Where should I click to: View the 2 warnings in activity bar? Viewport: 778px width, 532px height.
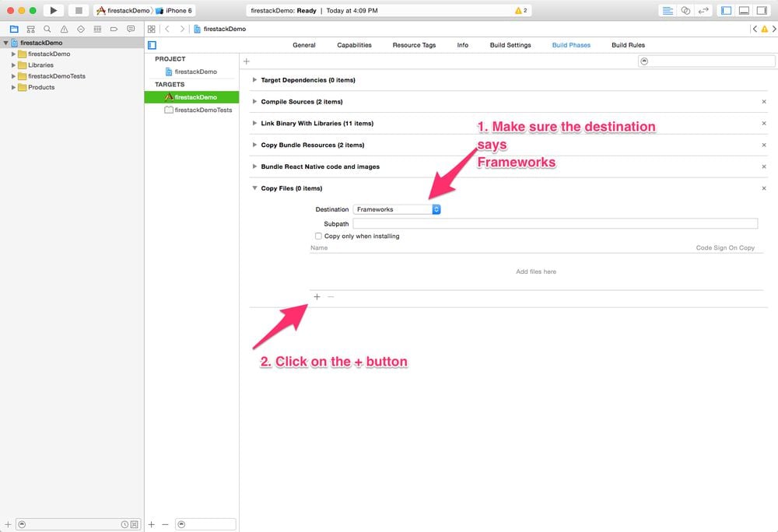pyautogui.click(x=521, y=10)
